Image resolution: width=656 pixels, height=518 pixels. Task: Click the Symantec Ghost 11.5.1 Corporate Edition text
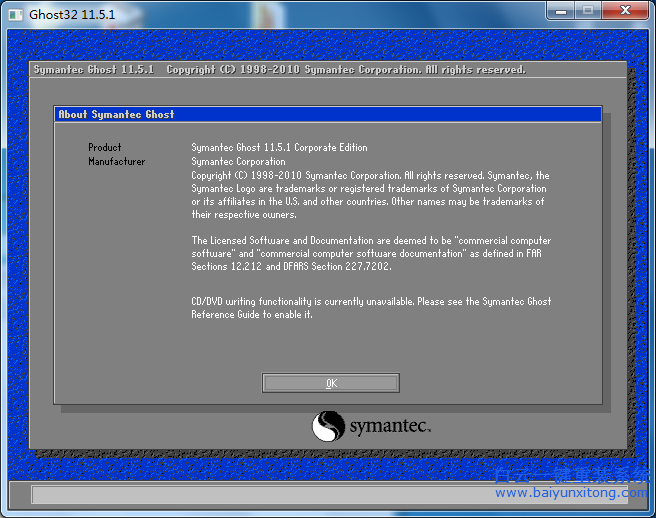(279, 148)
